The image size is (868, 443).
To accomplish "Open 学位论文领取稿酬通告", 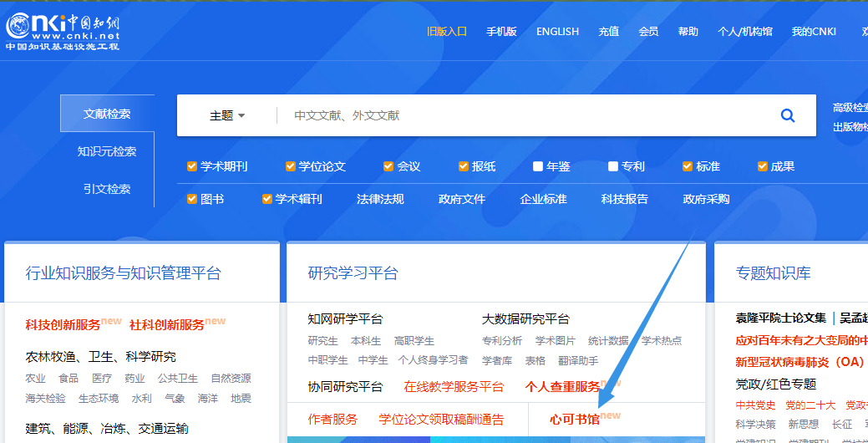I will (x=441, y=420).
